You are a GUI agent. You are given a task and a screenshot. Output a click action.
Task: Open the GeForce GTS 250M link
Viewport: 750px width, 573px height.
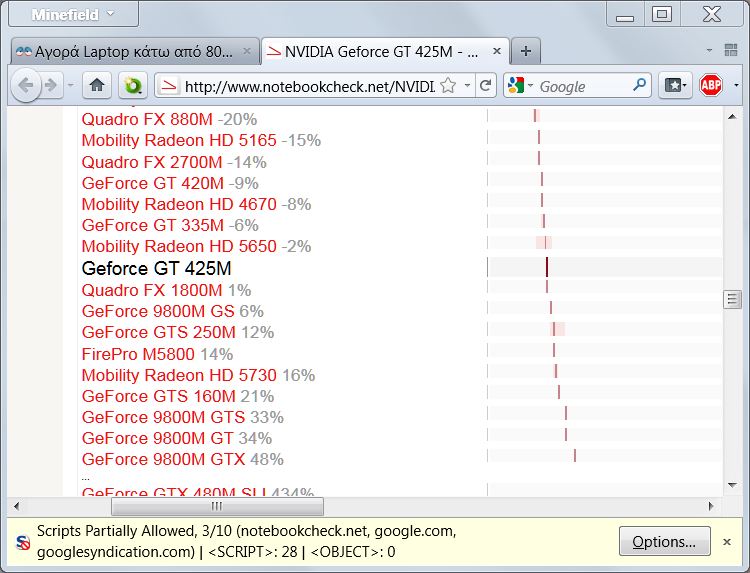pos(158,332)
